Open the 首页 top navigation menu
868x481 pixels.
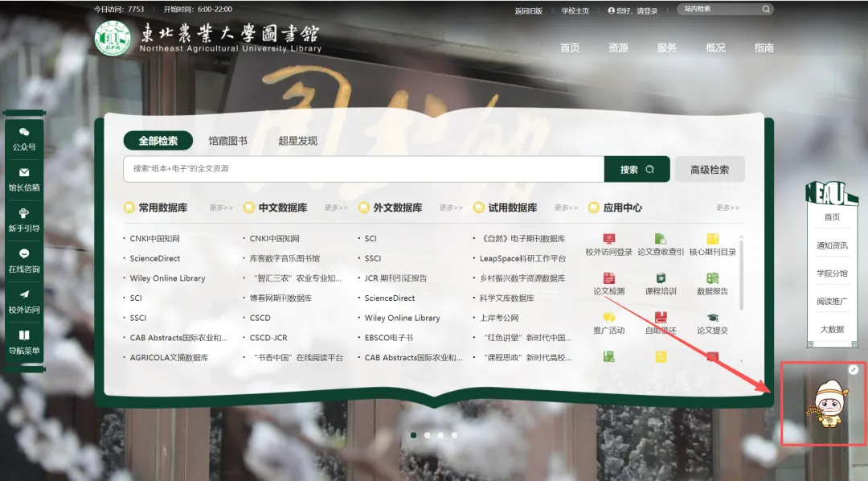pyautogui.click(x=570, y=47)
